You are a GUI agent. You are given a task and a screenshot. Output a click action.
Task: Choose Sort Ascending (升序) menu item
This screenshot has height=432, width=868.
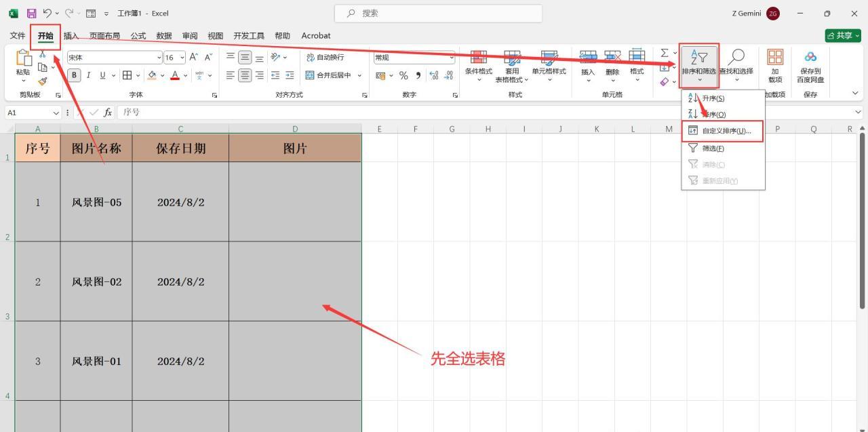tap(723, 98)
